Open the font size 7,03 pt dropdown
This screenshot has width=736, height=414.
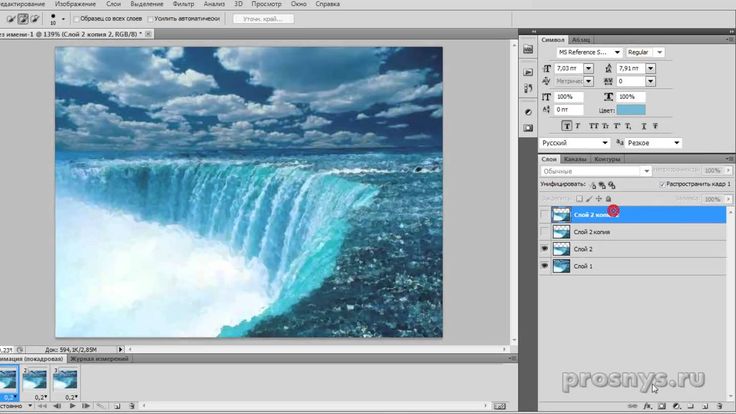588,69
